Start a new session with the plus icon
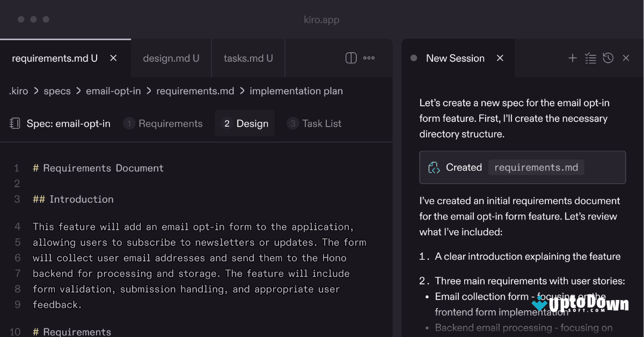Screen dimensions: 644x337 (x=572, y=57)
